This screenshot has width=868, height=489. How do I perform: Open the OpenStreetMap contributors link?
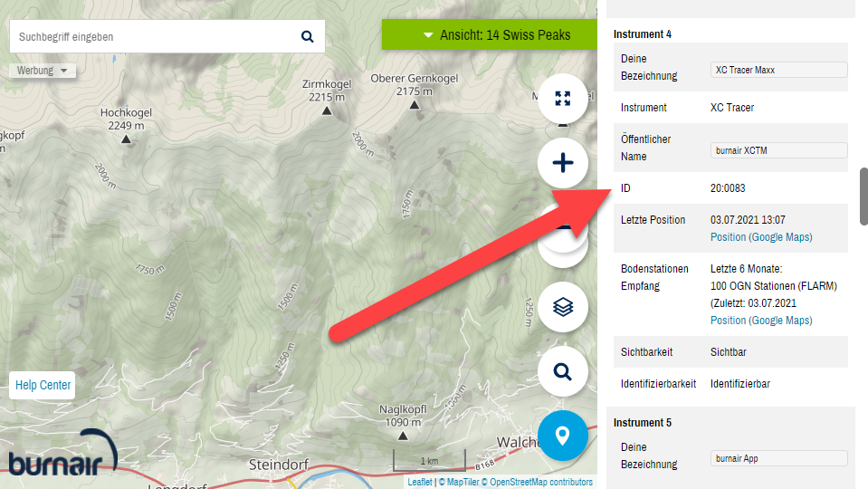coord(541,482)
